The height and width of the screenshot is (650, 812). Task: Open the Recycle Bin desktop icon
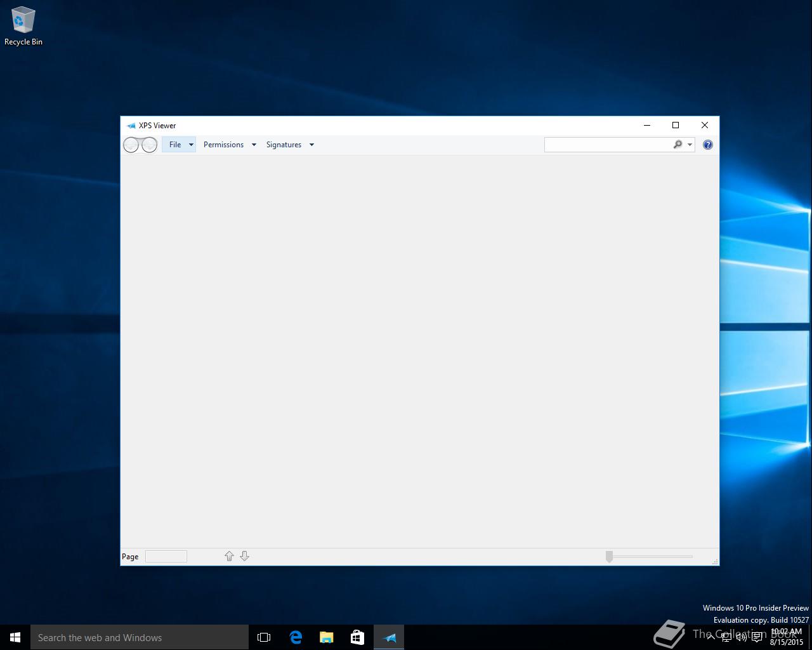pos(23,27)
